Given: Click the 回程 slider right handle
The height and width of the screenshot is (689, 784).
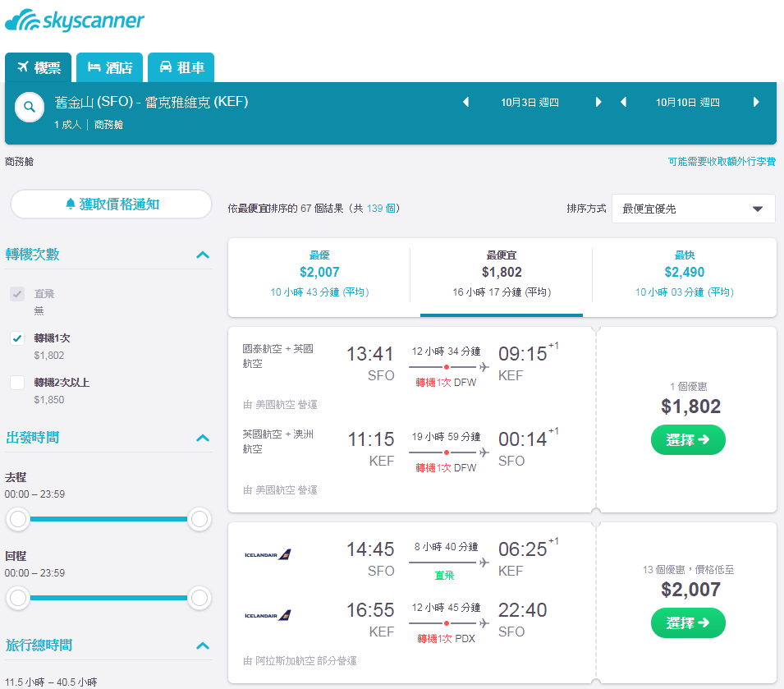Looking at the screenshot, I should (x=199, y=598).
